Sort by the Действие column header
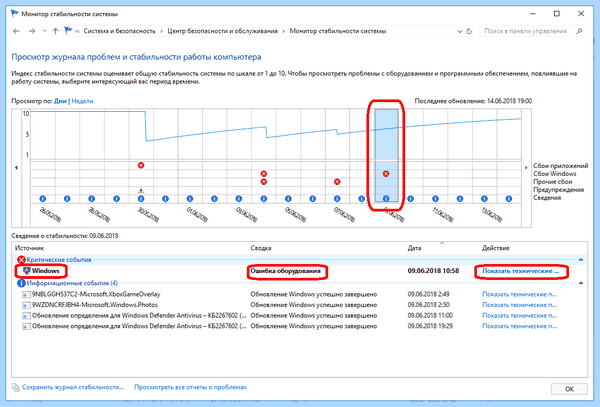Screen dimensions: 600x407 click(495, 248)
